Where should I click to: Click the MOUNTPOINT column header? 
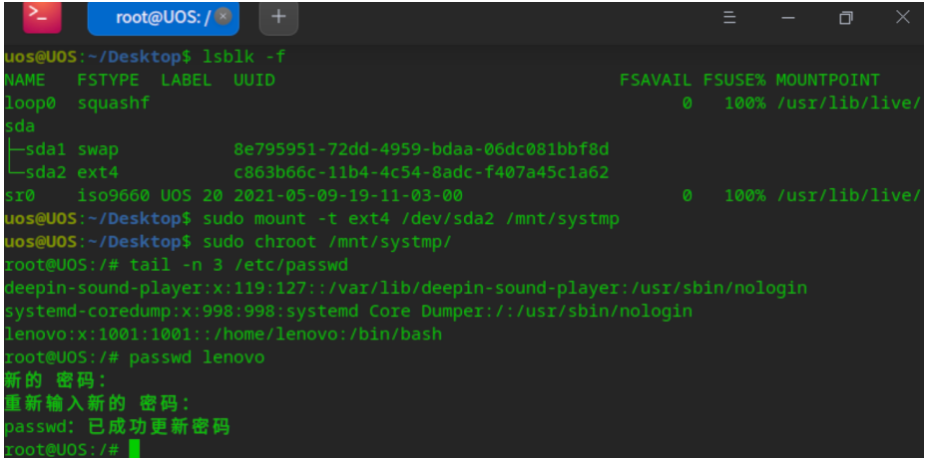click(x=827, y=80)
